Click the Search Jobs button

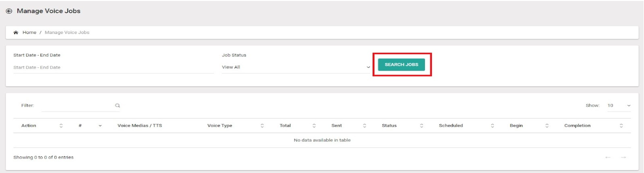tap(402, 65)
